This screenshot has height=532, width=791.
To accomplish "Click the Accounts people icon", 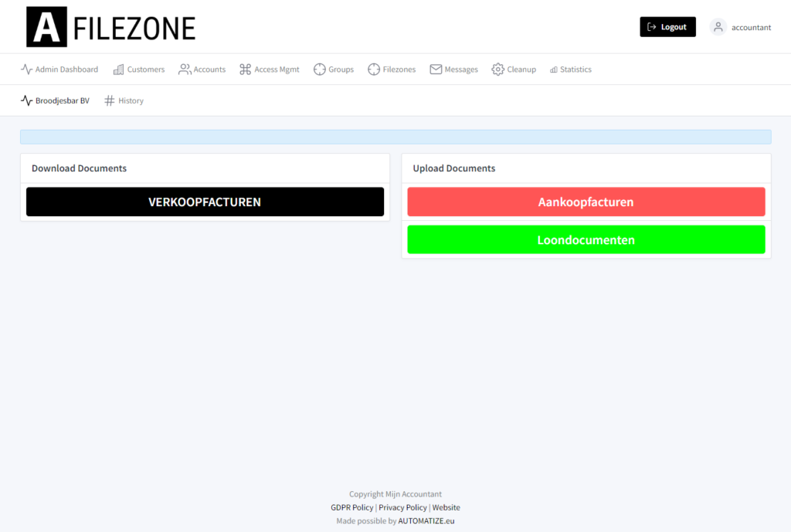I will [x=185, y=69].
